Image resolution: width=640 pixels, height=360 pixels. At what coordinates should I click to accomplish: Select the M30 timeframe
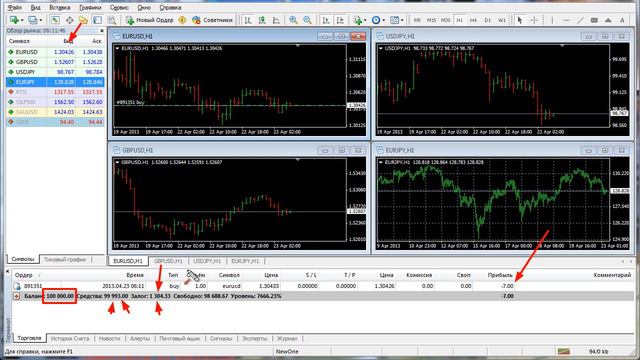click(446, 20)
